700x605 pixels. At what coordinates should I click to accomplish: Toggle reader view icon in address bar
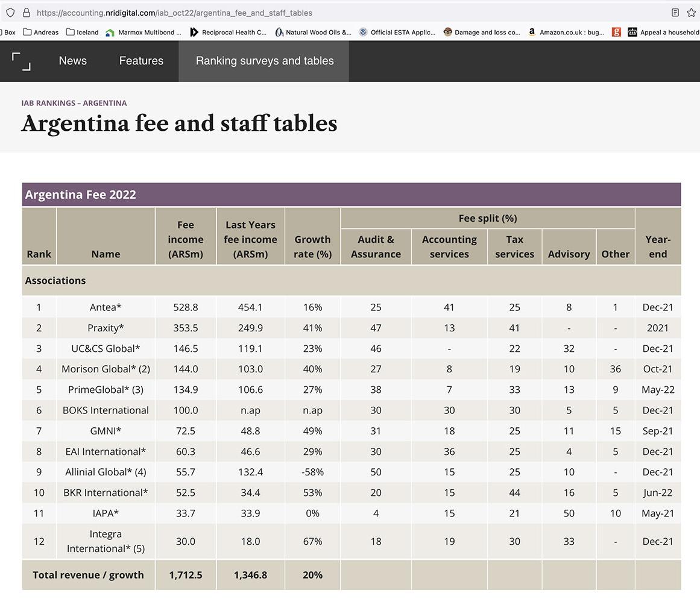[675, 13]
